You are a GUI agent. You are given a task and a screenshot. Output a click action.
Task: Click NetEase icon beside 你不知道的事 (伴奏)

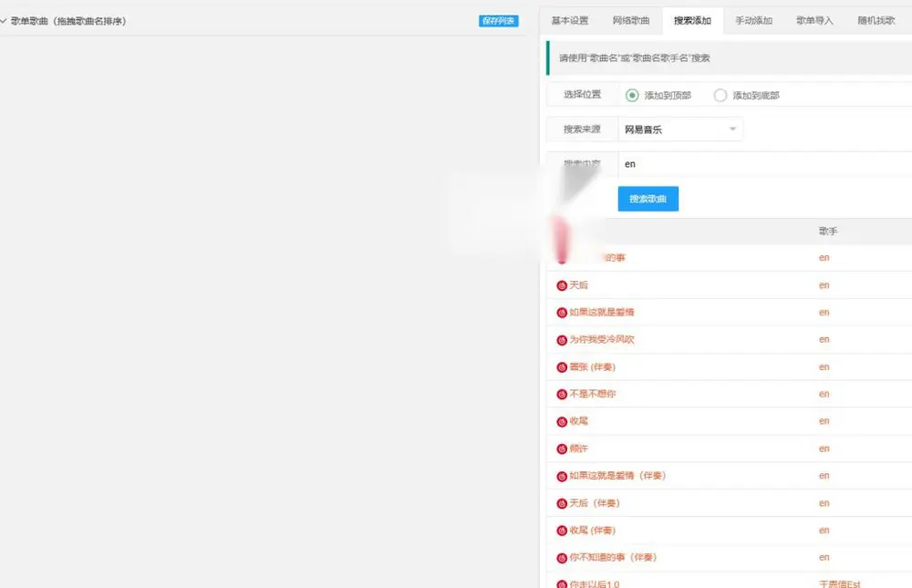pos(562,558)
